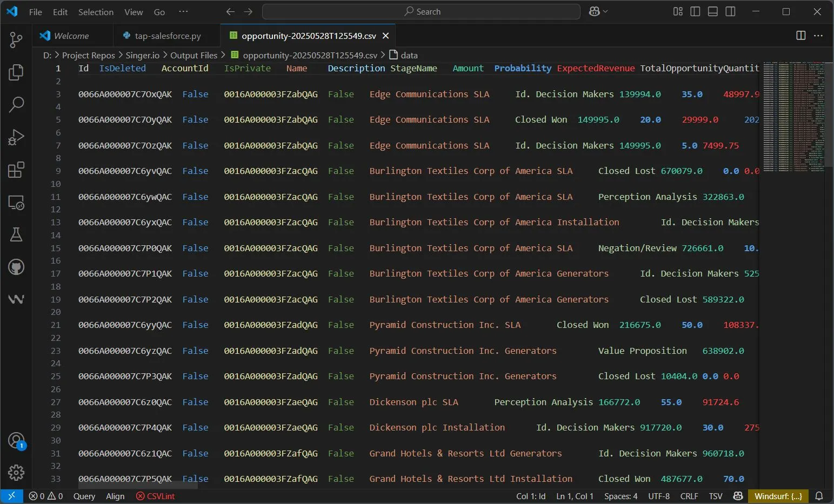The width and height of the screenshot is (834, 504).
Task: Open the Selection menu
Action: tap(96, 11)
